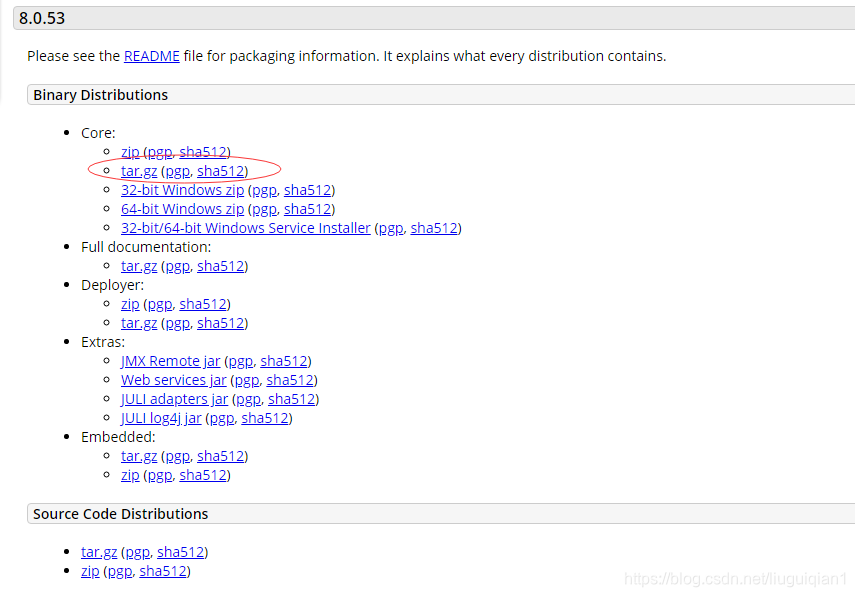Click the Extras: list label
855x597 pixels.
coord(103,342)
